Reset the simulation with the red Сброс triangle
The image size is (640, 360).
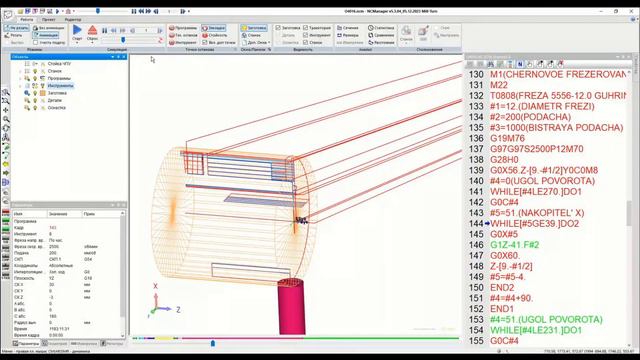pyautogui.click(x=93, y=30)
